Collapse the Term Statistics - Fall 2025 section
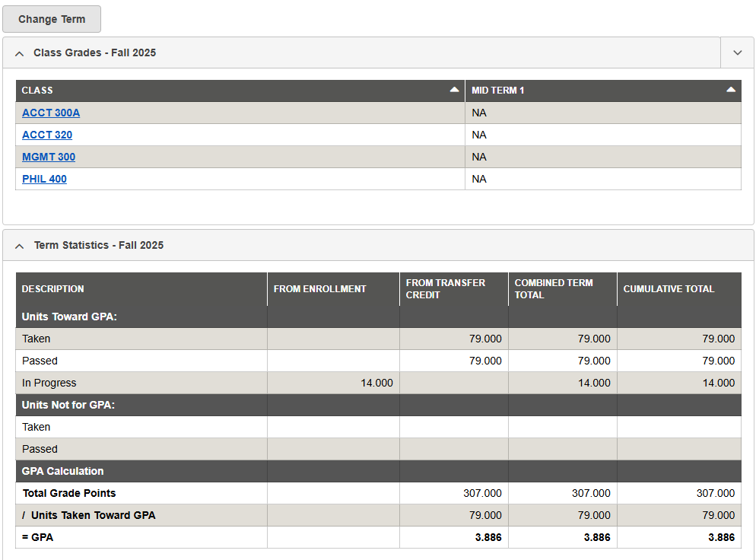756x560 pixels. tap(19, 245)
